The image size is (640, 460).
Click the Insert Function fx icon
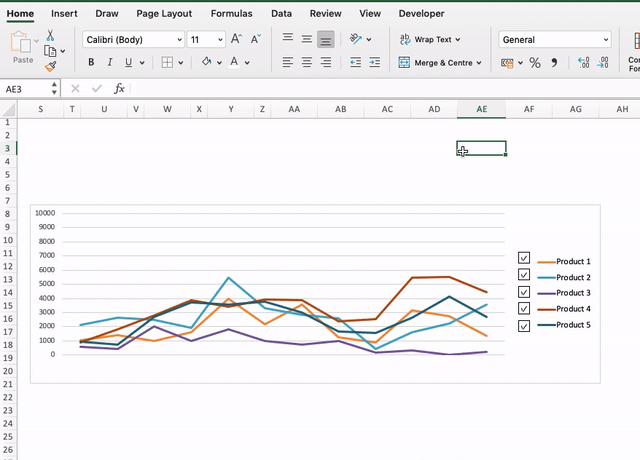pos(119,89)
